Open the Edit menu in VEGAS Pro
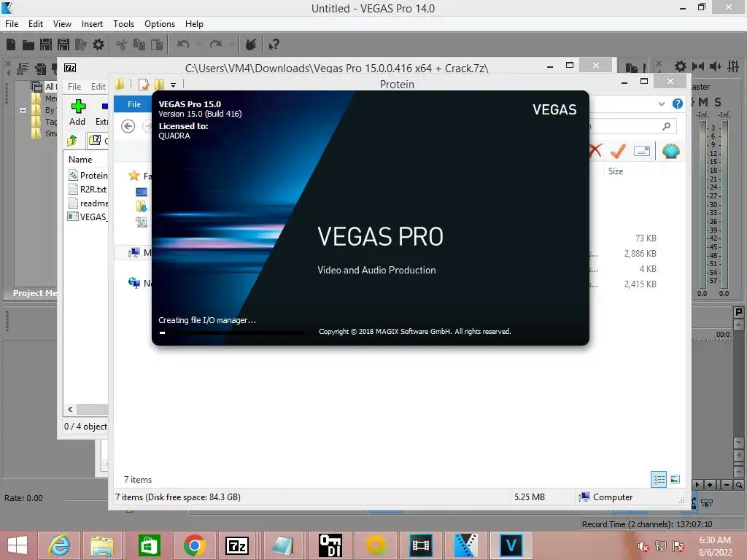The height and width of the screenshot is (560, 747). point(35,24)
